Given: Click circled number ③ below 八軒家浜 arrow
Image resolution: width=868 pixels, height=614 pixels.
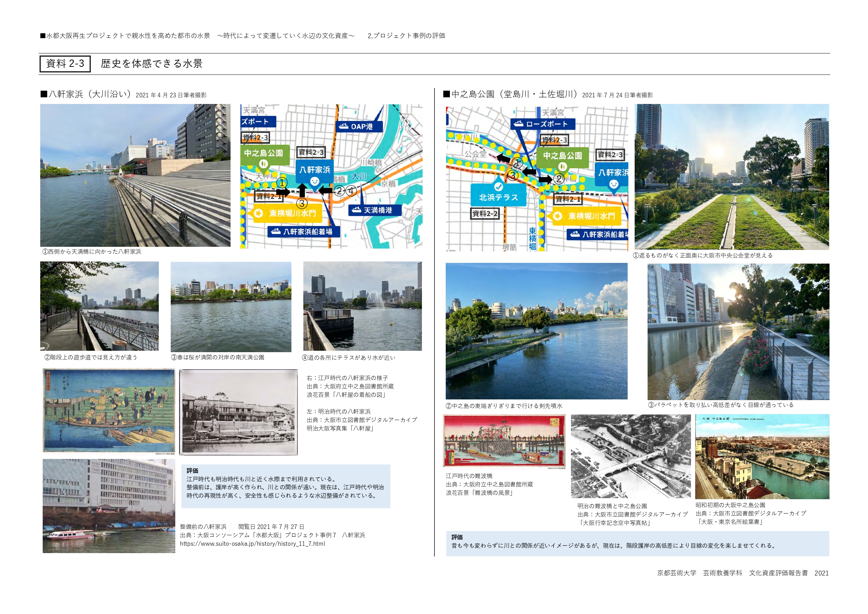Looking at the screenshot, I should 301,203.
